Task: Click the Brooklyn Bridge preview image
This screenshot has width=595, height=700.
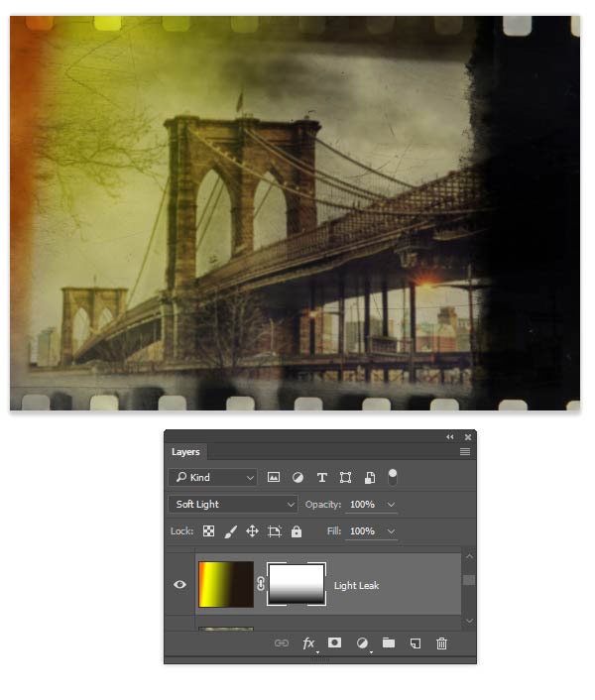Action: 296,213
